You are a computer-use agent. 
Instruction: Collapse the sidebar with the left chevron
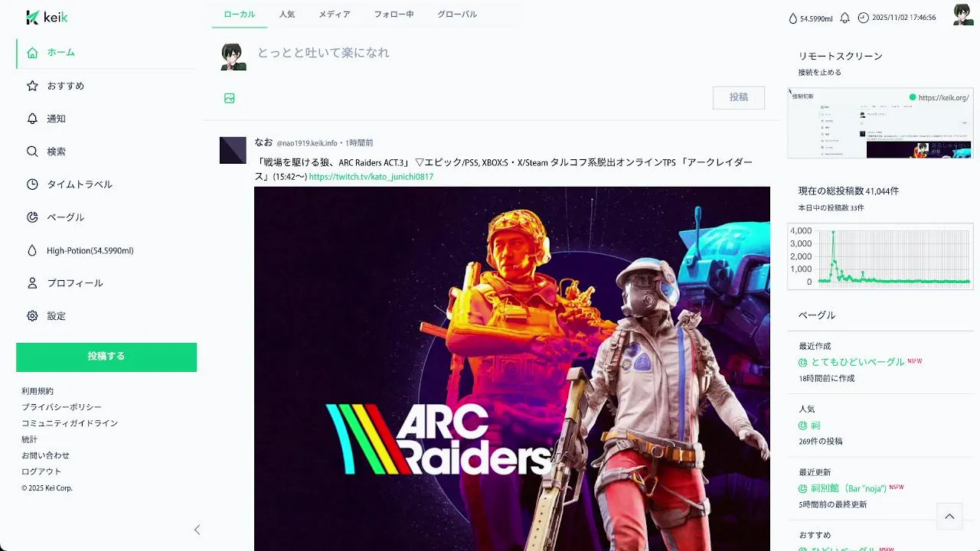[x=197, y=530]
